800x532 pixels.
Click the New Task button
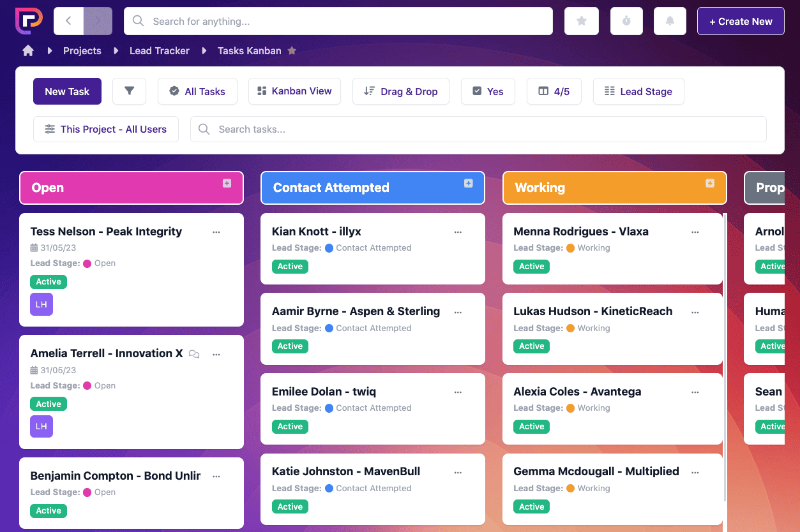67,91
